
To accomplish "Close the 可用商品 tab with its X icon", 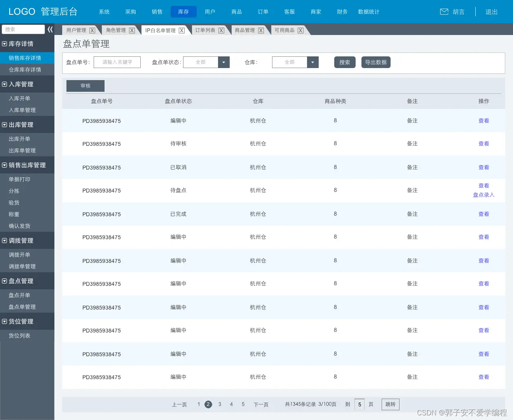I will 300,30.
